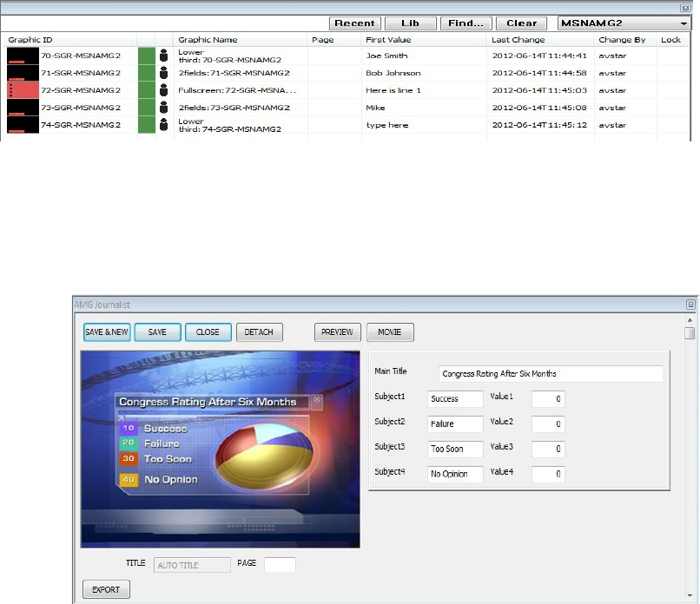The width and height of the screenshot is (700, 604).
Task: Click the PREVIEW button
Action: (337, 332)
